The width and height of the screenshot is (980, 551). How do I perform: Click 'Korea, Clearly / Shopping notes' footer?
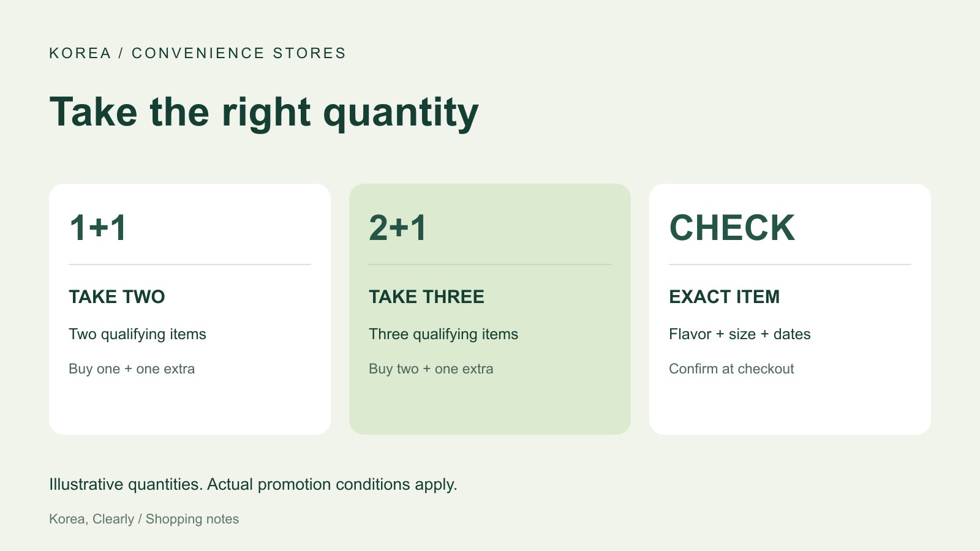(x=144, y=519)
